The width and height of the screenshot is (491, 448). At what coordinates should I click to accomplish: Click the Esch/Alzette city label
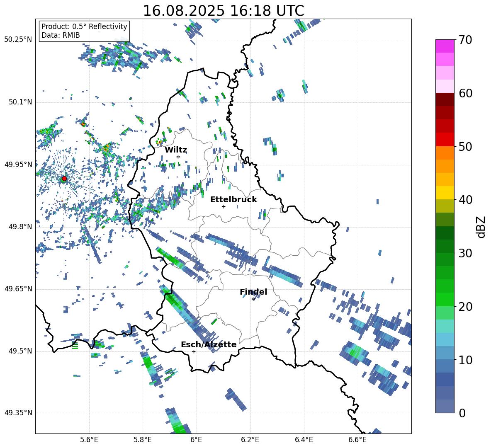[x=209, y=344]
